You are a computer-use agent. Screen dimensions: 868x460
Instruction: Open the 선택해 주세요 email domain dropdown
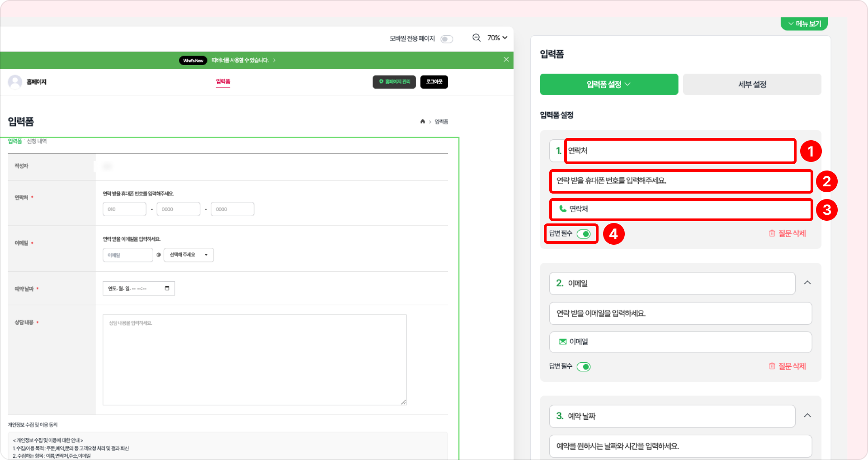189,255
